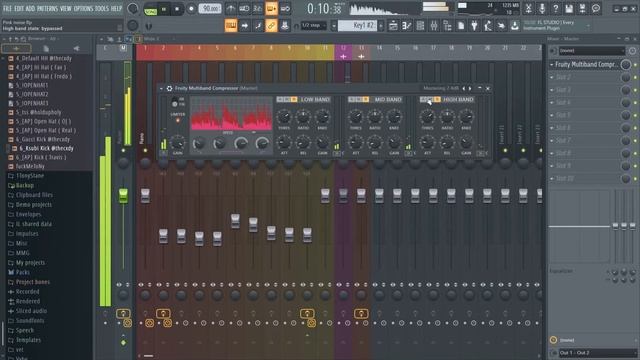Click the microphone one-click recording icon
Screen dimensions: 640x360
coord(542,8)
